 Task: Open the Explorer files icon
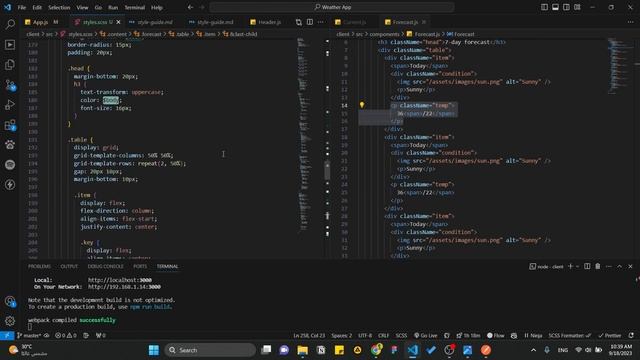10,64
